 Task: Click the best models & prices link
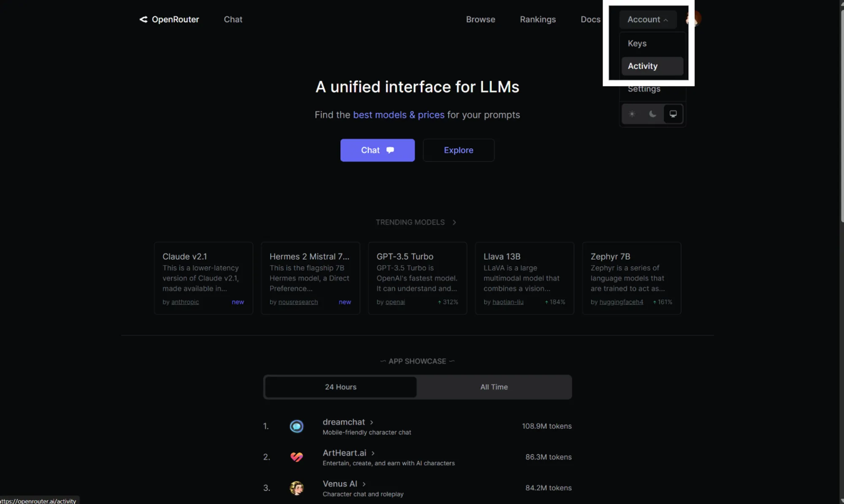(398, 115)
